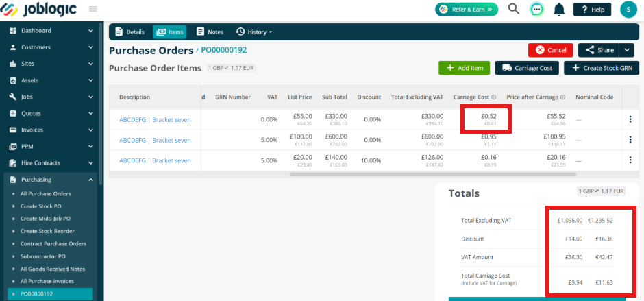Click the Joblogic logo
644x301 pixels.
click(x=40, y=9)
